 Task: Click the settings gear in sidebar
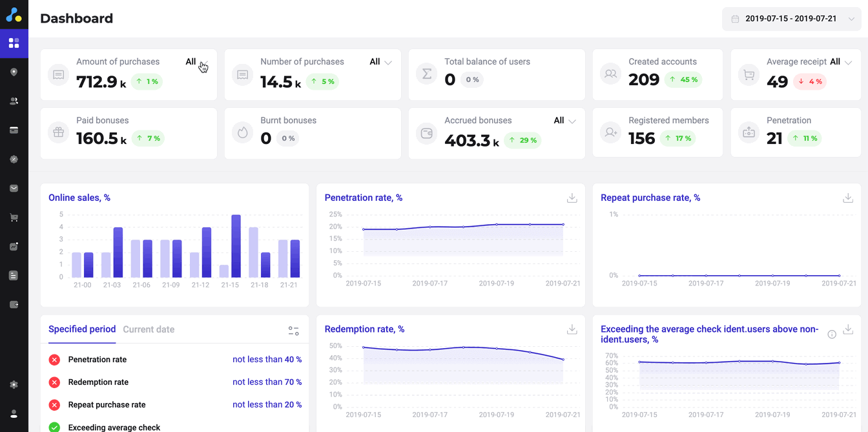[x=14, y=385]
